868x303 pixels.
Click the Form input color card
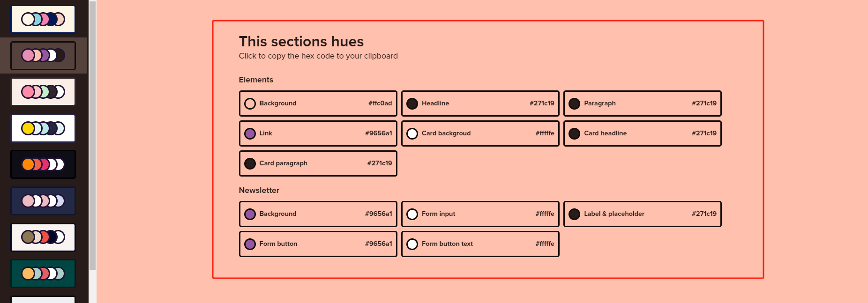(480, 214)
